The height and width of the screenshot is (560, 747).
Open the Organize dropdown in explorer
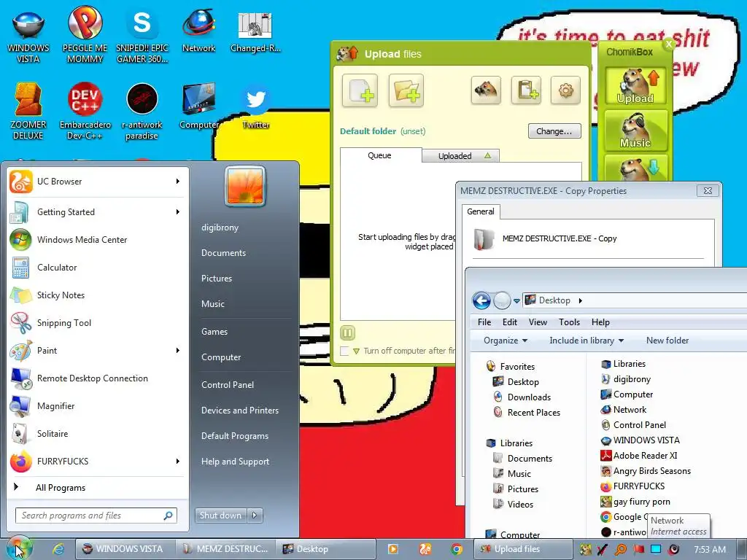(x=505, y=341)
